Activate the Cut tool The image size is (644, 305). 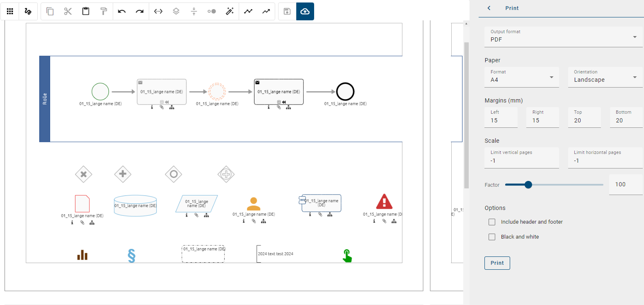(68, 11)
